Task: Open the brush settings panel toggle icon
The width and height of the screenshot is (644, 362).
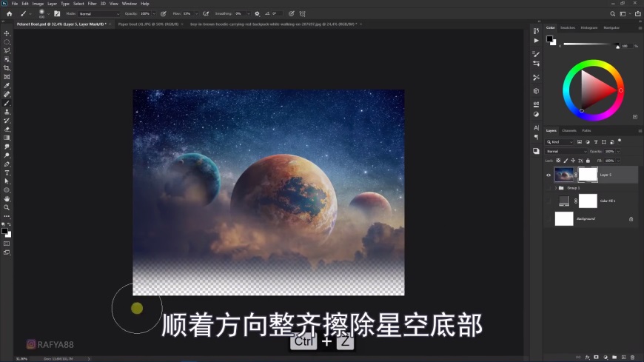Action: tap(57, 13)
